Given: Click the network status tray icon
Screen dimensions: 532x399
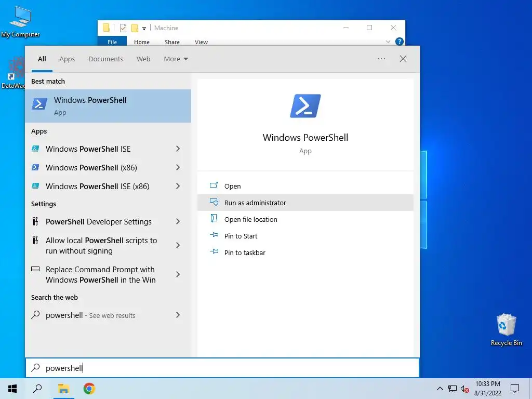Looking at the screenshot, I should coord(453,389).
